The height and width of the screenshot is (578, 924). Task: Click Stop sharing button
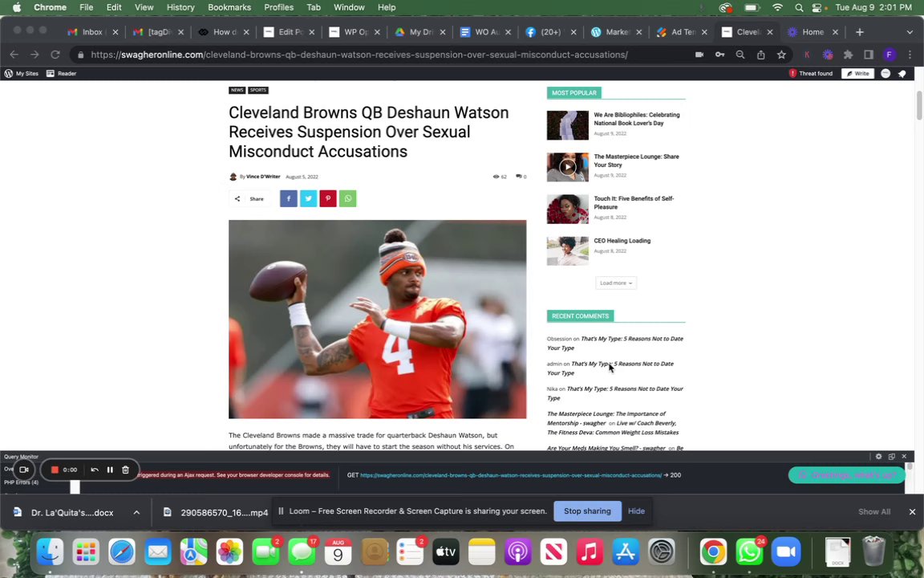[x=587, y=511]
